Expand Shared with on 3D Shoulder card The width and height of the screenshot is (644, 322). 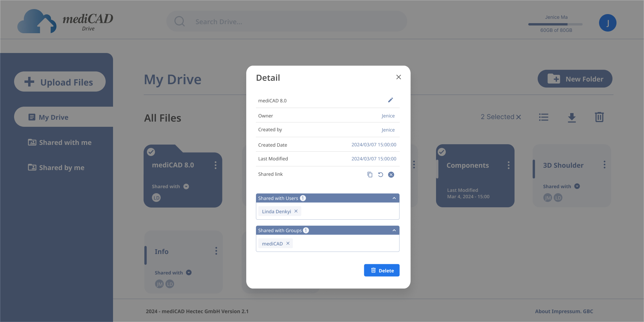tap(577, 186)
